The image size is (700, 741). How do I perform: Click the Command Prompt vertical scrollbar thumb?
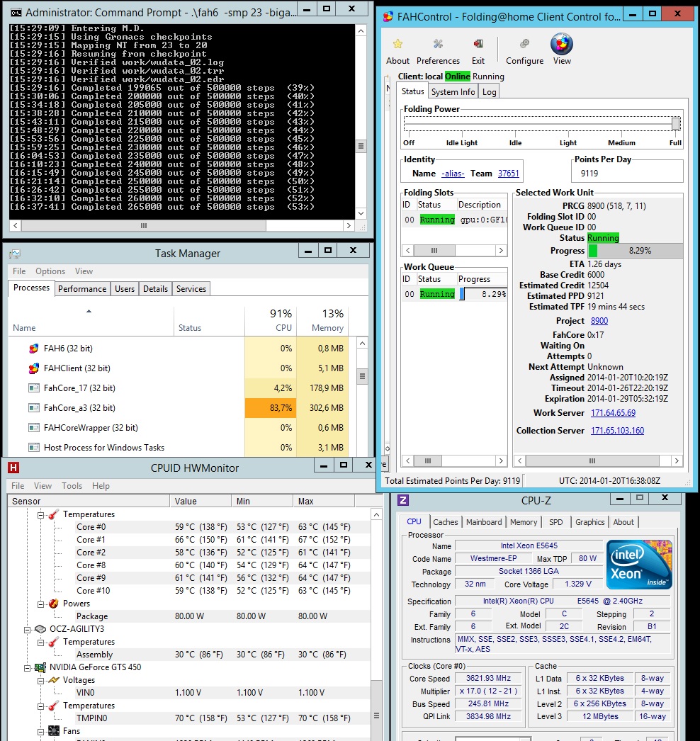pos(361,146)
